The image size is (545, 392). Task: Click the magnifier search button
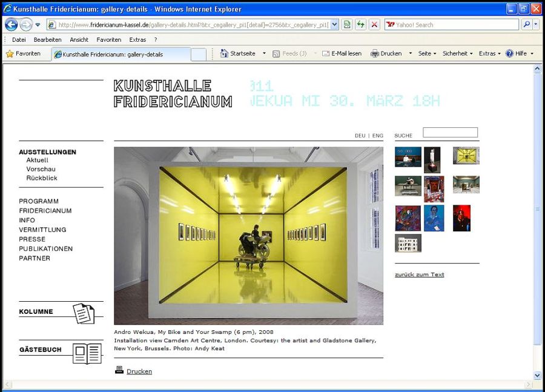(527, 25)
